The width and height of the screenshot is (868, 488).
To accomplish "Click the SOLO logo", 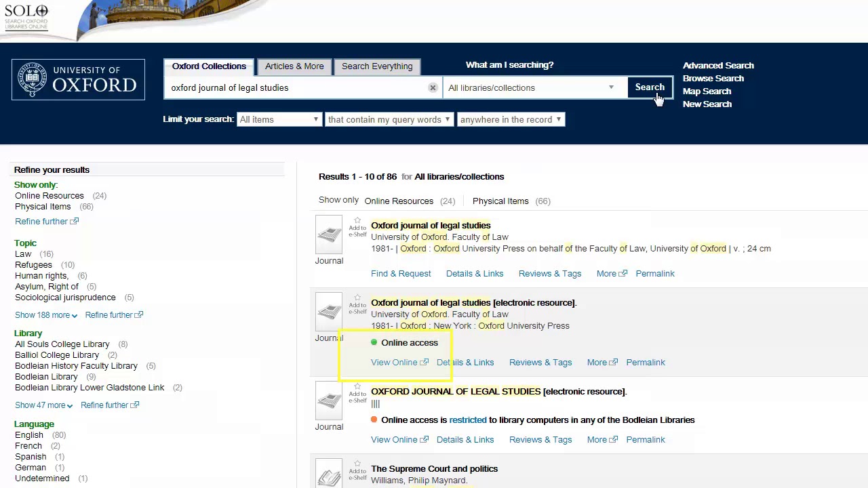I will tap(26, 17).
